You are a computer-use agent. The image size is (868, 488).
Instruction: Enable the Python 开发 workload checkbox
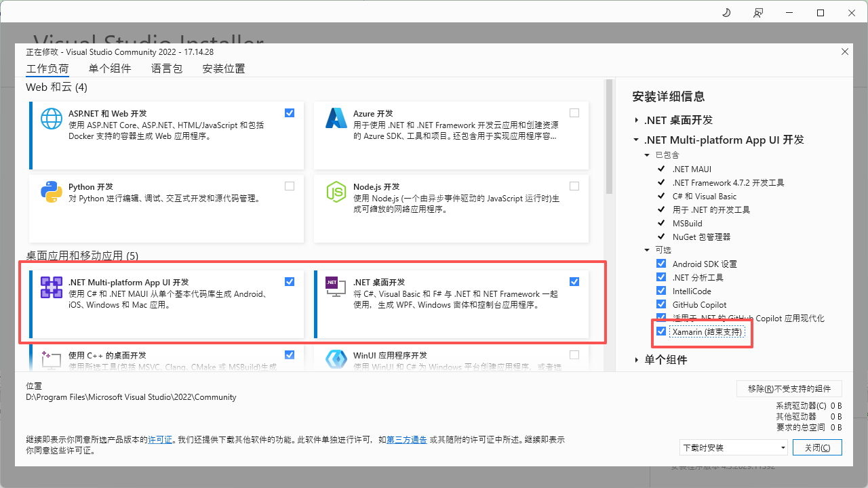[x=290, y=186]
